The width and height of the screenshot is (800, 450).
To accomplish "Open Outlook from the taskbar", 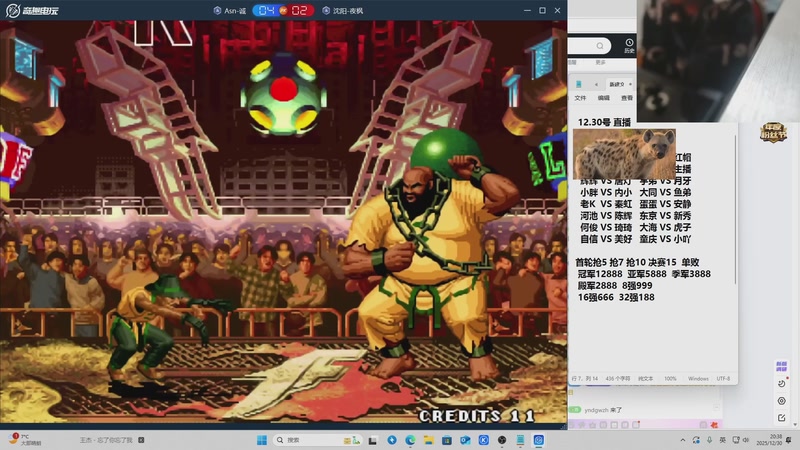I will click(x=465, y=440).
